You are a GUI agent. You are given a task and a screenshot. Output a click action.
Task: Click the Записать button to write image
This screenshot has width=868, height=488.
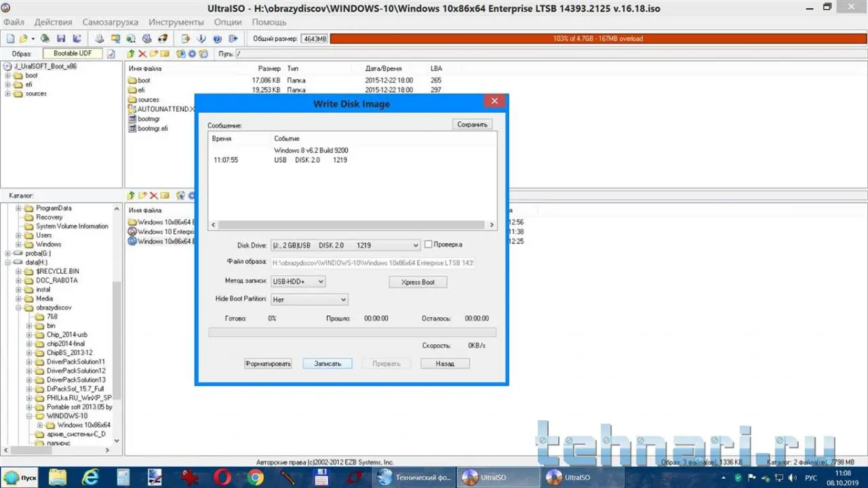pyautogui.click(x=328, y=363)
